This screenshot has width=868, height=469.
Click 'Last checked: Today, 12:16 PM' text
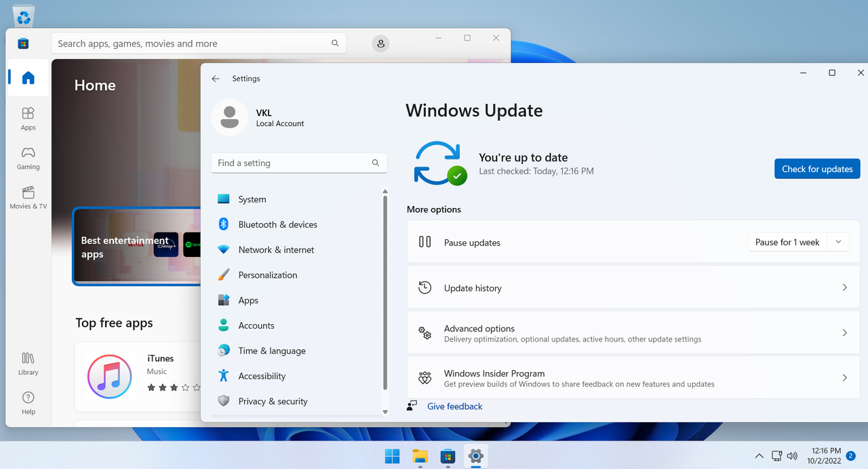[536, 171]
